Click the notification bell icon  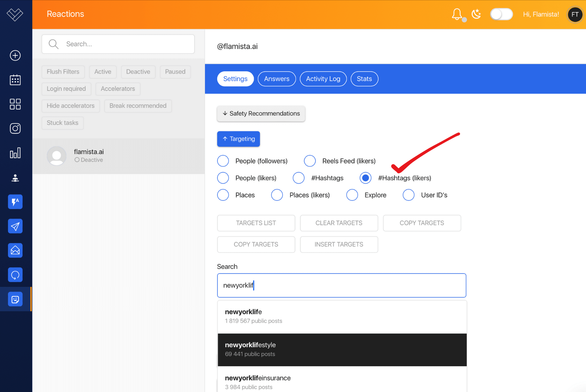point(457,14)
